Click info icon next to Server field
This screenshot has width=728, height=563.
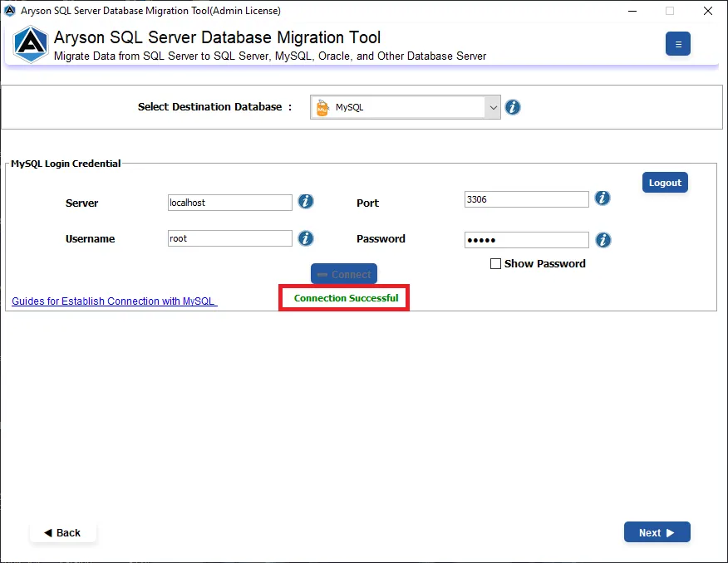[x=306, y=202]
